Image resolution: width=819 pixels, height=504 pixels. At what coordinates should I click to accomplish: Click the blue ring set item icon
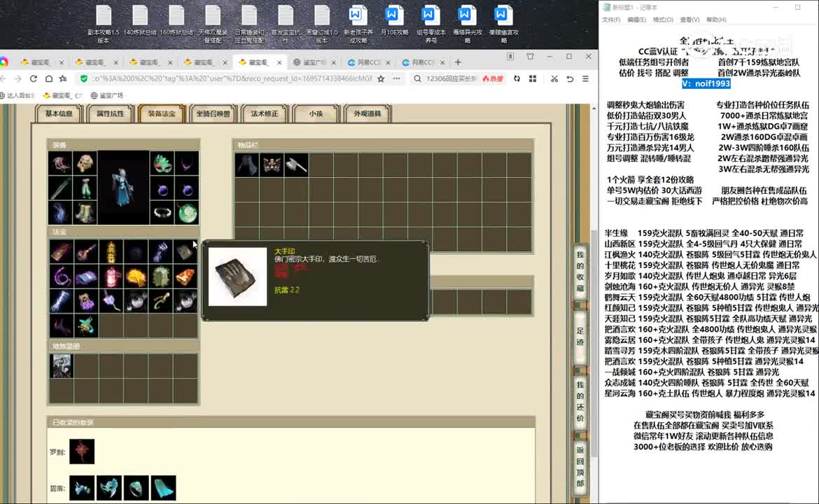click(x=136, y=488)
